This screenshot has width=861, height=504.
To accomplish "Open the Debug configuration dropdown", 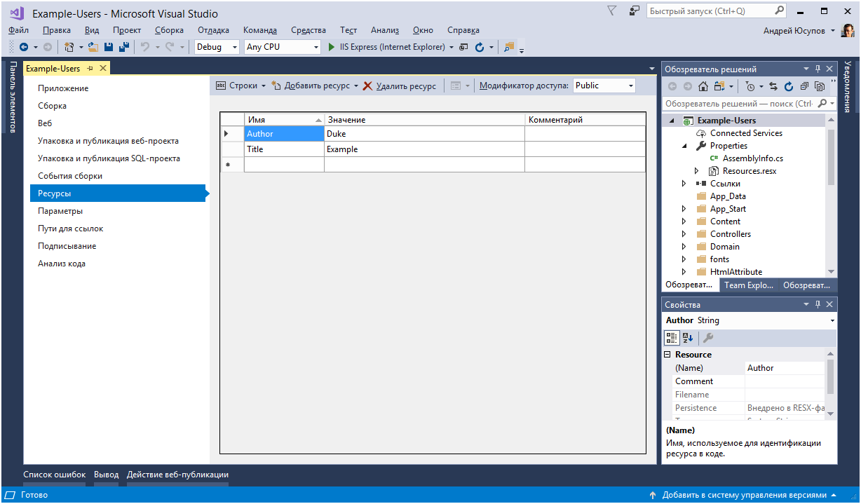I will click(218, 47).
